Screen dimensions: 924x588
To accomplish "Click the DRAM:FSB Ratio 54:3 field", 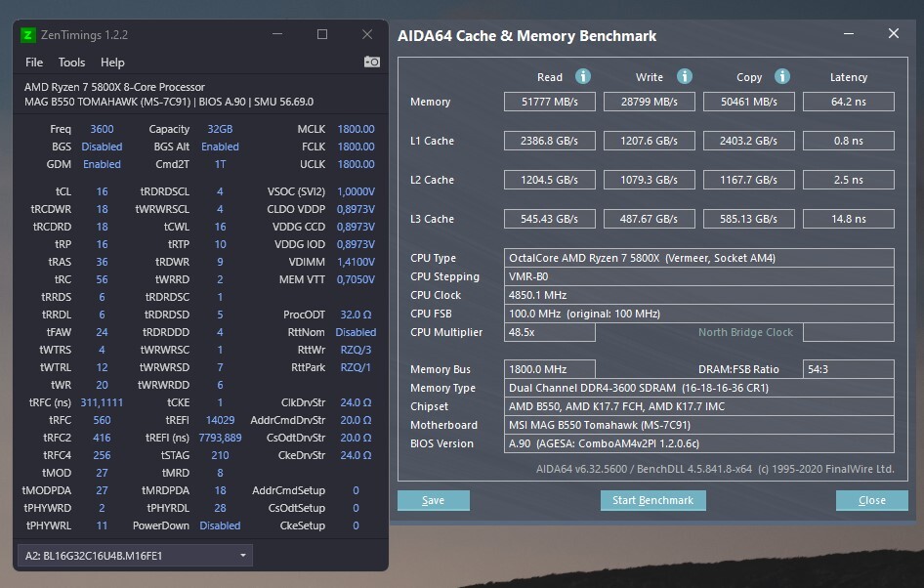I will (848, 369).
